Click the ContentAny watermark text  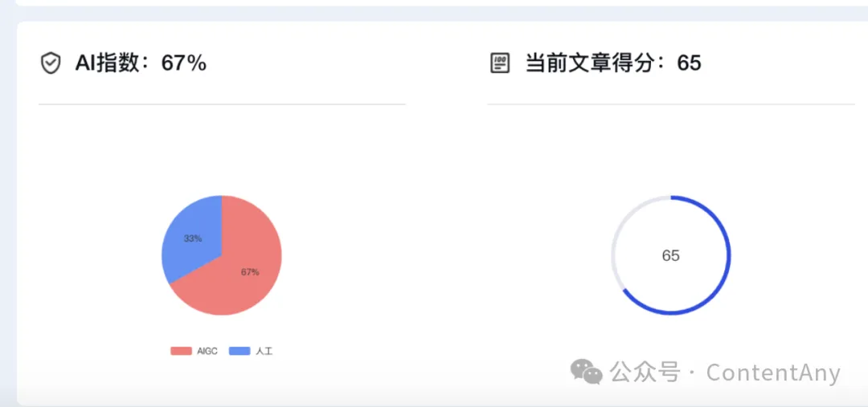[773, 372]
